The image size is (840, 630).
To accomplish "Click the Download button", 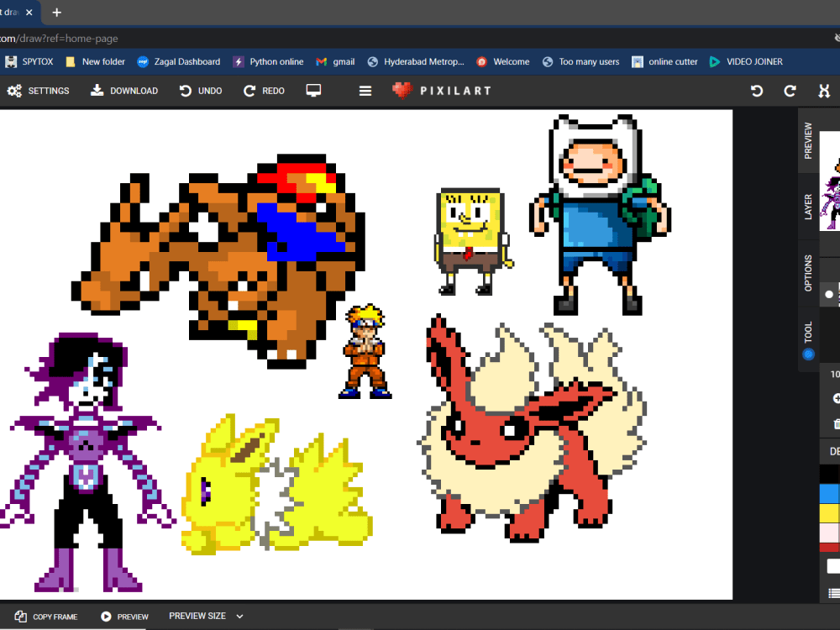I will [x=124, y=91].
